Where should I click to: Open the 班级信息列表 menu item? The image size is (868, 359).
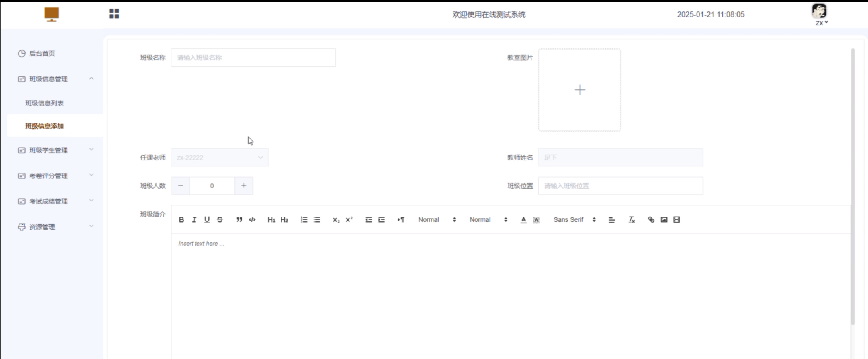click(44, 103)
